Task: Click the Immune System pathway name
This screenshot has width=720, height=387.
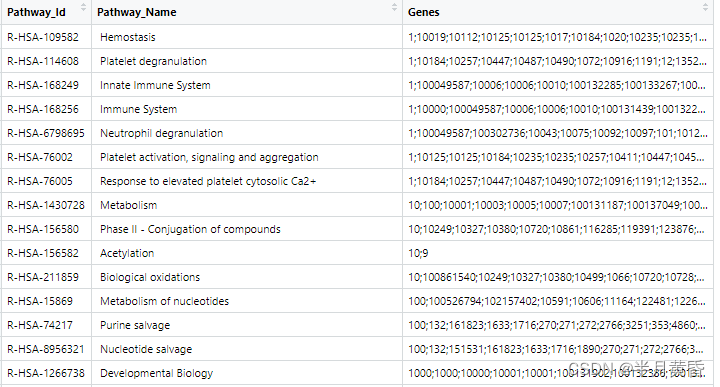Action: click(139, 109)
